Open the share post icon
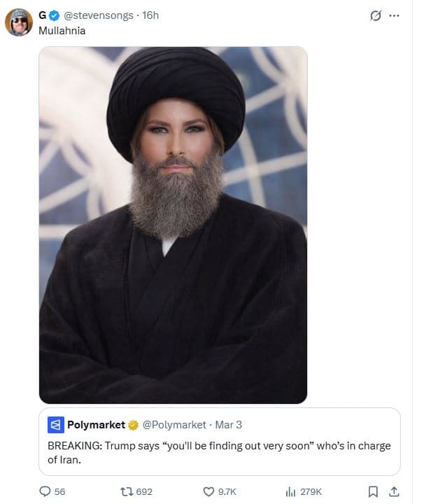 pos(394,491)
